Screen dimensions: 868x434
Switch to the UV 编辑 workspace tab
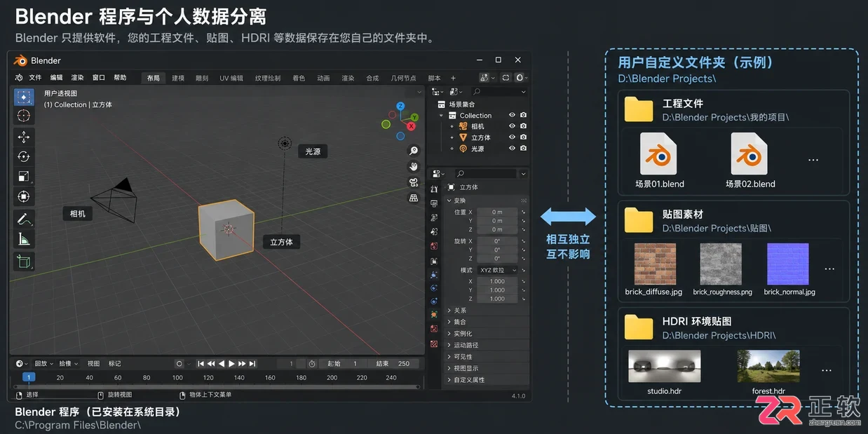pyautogui.click(x=231, y=78)
